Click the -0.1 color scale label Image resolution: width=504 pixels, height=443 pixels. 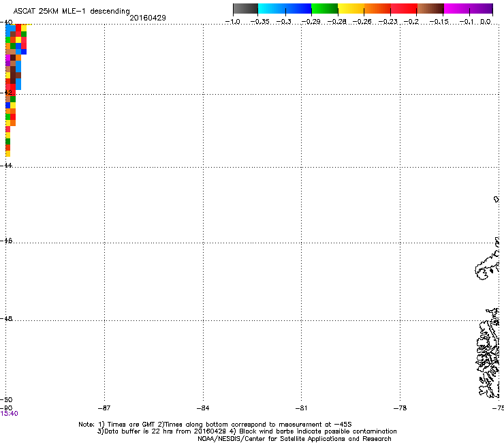pyautogui.click(x=467, y=22)
